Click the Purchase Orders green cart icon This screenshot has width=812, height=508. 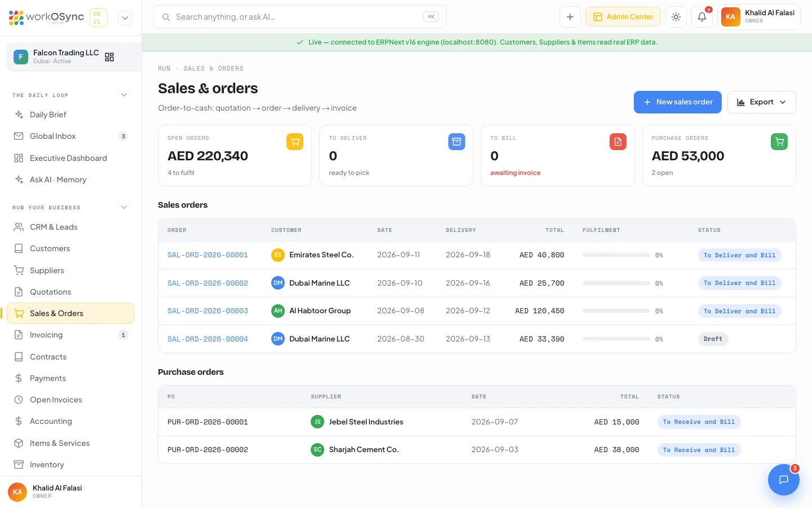(779, 142)
